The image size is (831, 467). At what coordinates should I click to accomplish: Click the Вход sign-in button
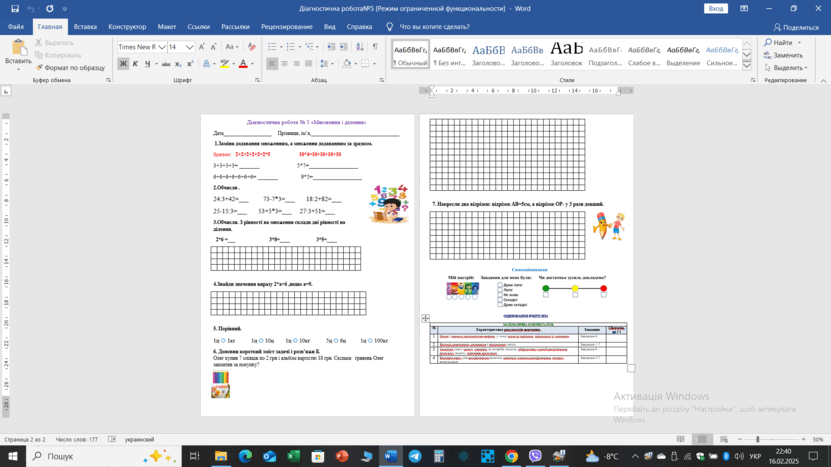[x=715, y=8]
